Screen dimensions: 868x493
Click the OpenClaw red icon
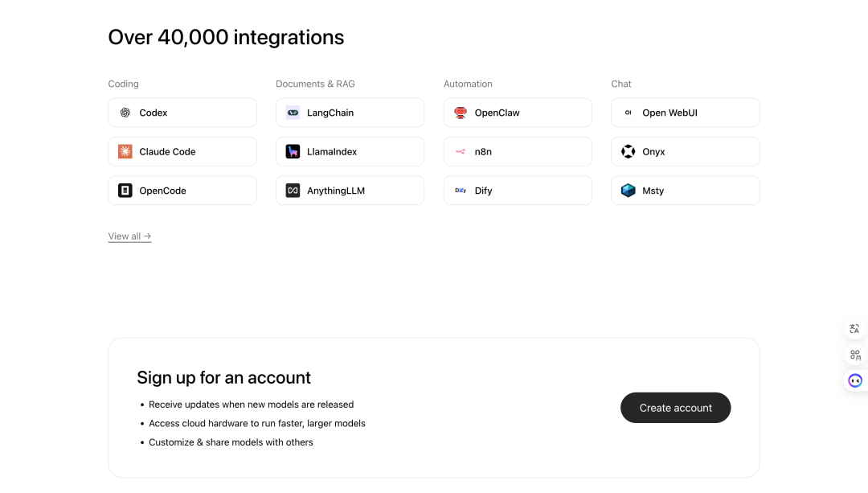[x=461, y=113]
